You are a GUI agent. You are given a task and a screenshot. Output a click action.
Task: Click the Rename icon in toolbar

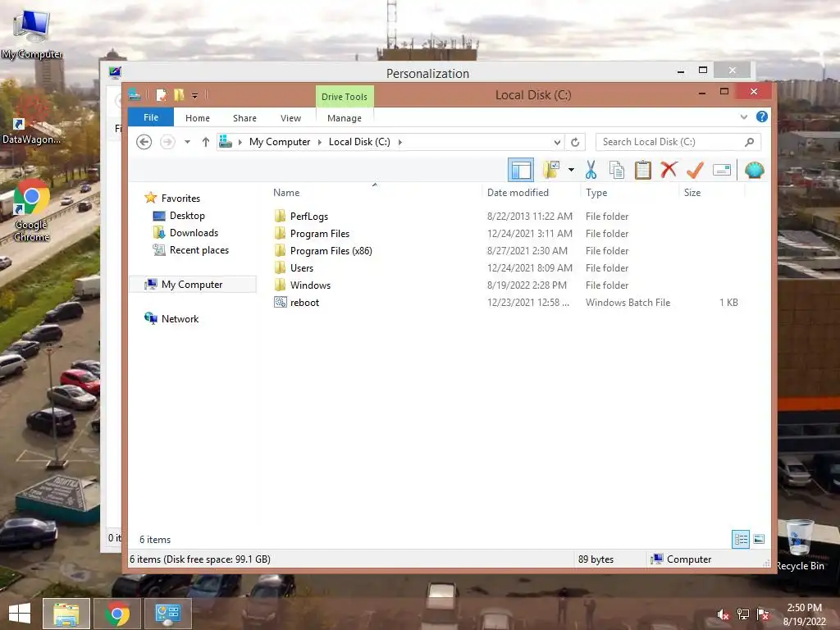click(722, 171)
